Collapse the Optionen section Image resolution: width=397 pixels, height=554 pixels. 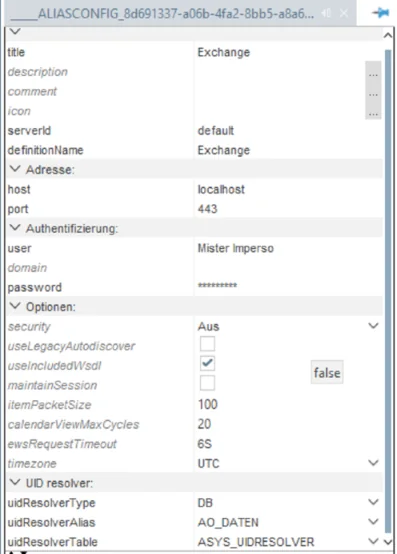15,306
